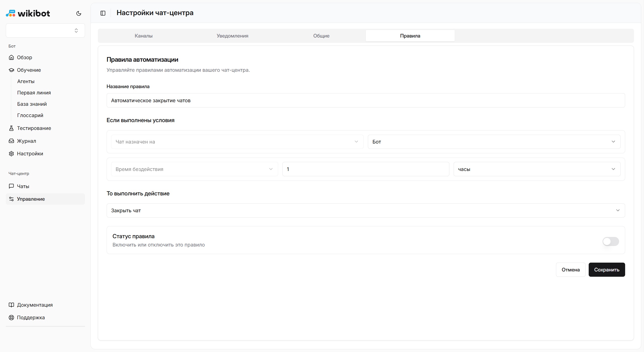Click the Название правила input field

(x=365, y=100)
